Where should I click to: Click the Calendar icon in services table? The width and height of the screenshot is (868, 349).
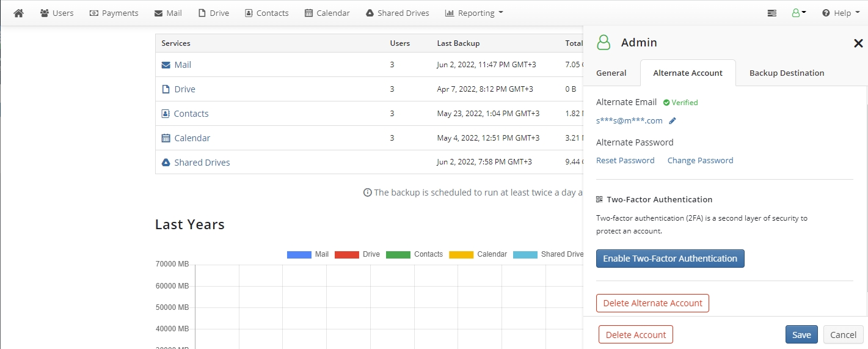pyautogui.click(x=166, y=138)
